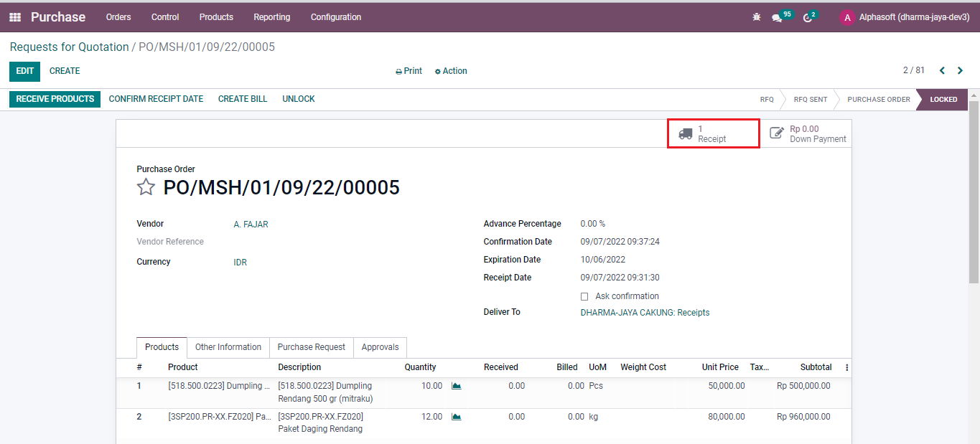Screen dimensions: 980x444
Task: Open the Receipt truck icon
Action: [x=686, y=133]
